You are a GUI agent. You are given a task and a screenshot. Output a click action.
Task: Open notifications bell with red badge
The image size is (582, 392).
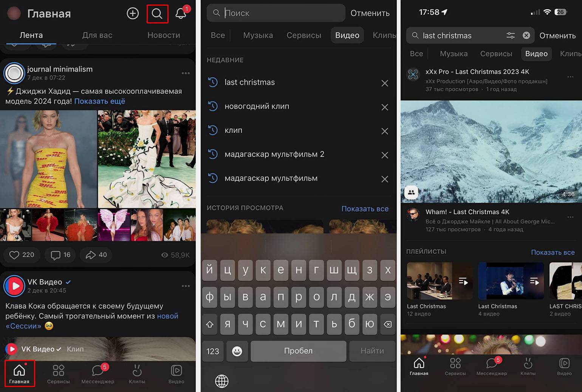point(181,14)
